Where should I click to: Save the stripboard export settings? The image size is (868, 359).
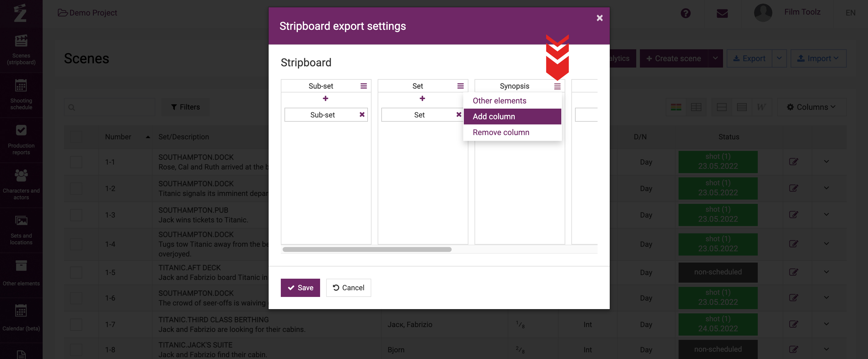[x=300, y=288]
